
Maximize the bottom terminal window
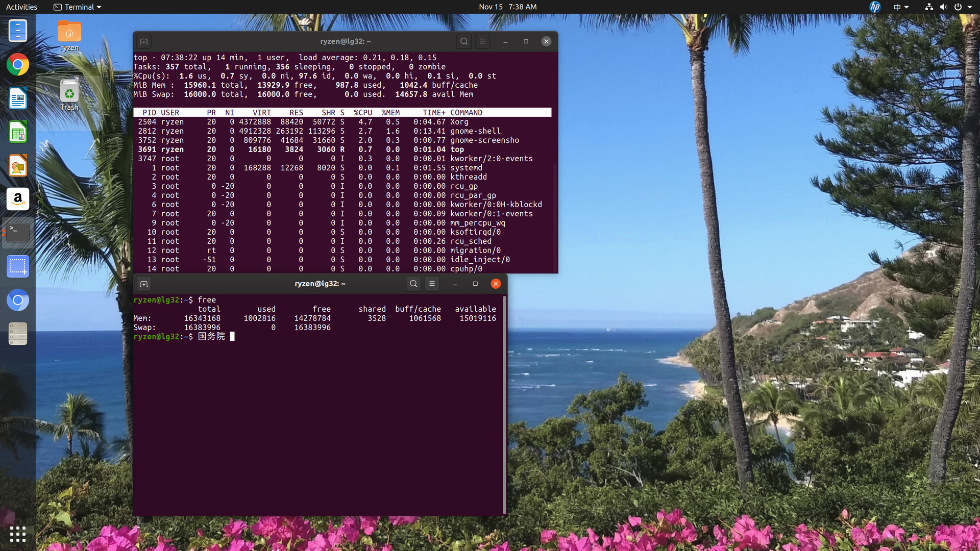tap(475, 284)
